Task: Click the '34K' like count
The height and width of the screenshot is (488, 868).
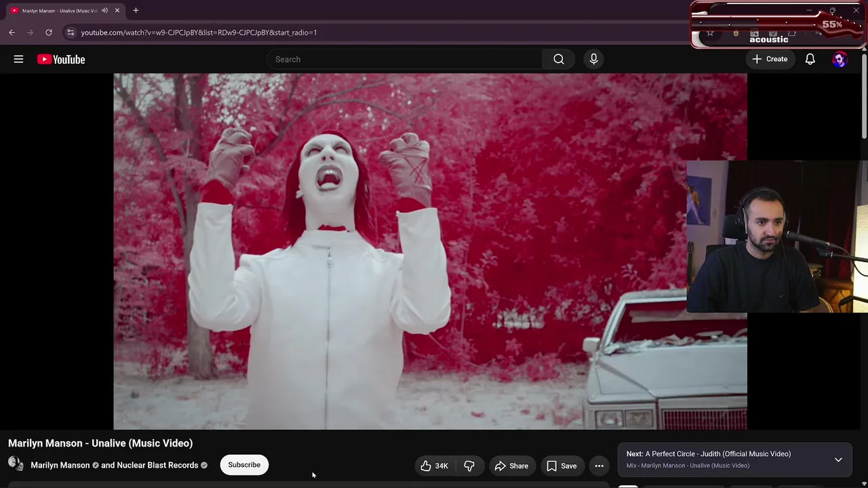Action: 441,466
